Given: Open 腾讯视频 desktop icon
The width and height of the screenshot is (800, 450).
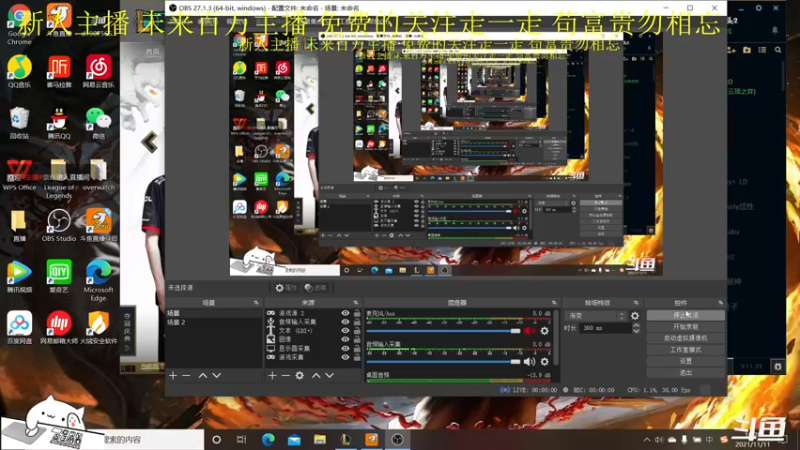Looking at the screenshot, I should click(19, 277).
